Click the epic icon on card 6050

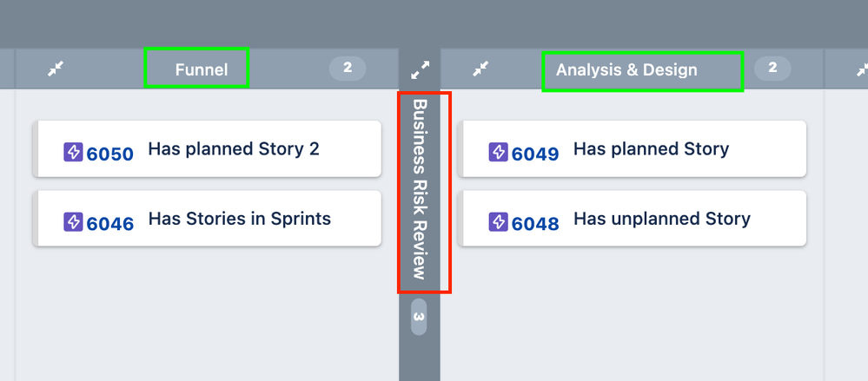click(x=73, y=153)
